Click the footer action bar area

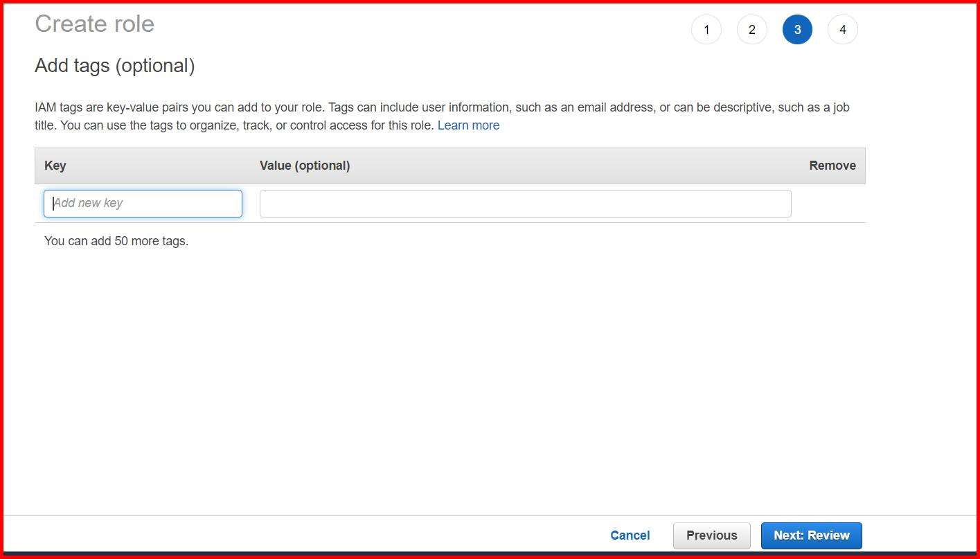coord(490,535)
